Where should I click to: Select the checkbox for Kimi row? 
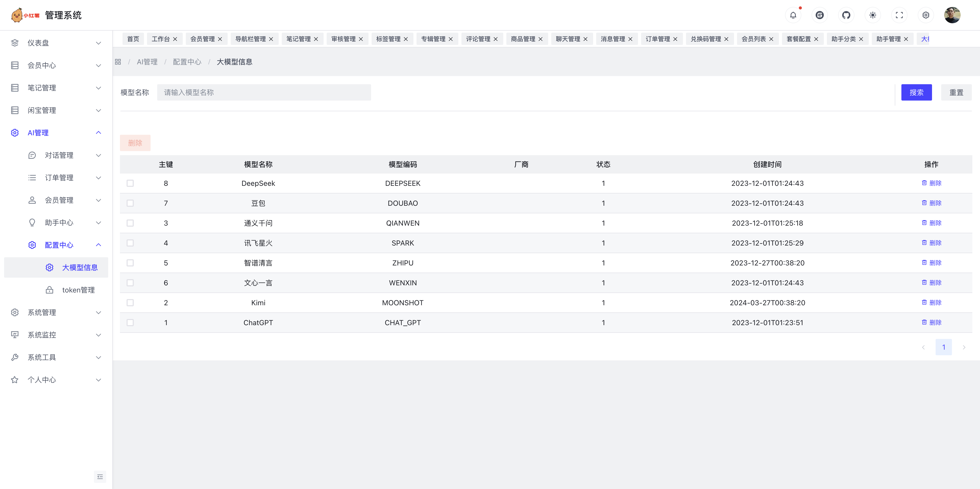coord(130,303)
